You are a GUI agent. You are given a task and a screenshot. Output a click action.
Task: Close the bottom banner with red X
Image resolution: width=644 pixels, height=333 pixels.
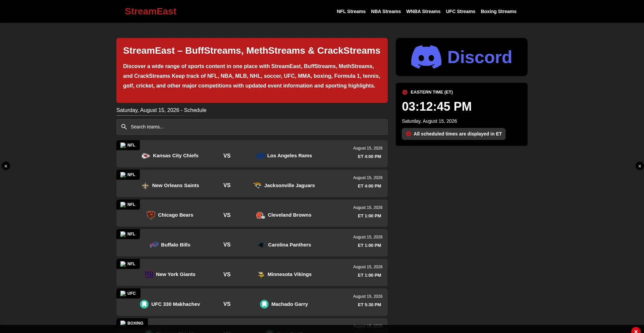[636, 330]
